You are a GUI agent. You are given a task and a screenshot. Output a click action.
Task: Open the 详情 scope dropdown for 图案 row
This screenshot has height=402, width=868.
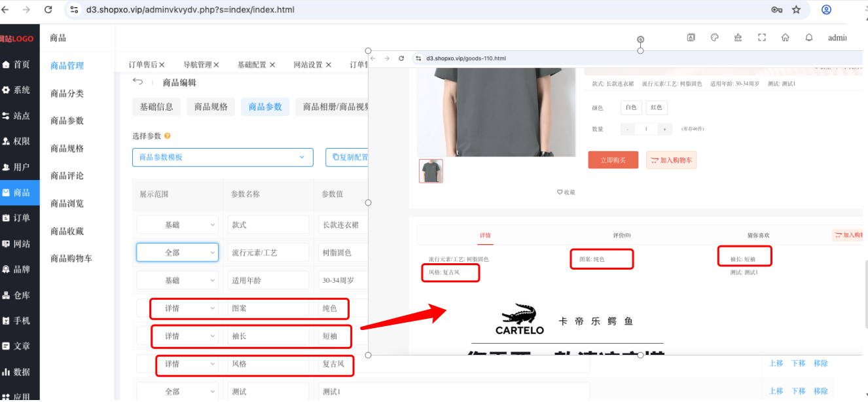pos(185,308)
